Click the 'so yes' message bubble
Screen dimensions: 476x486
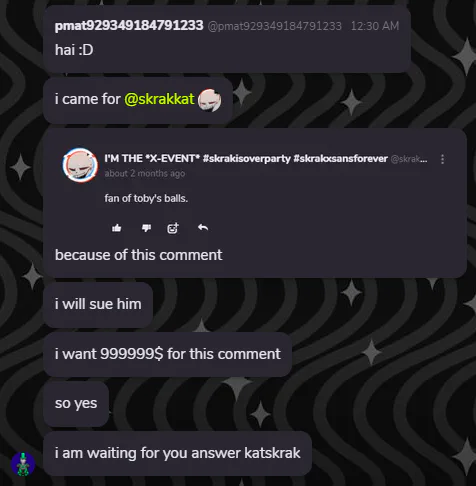tap(76, 404)
